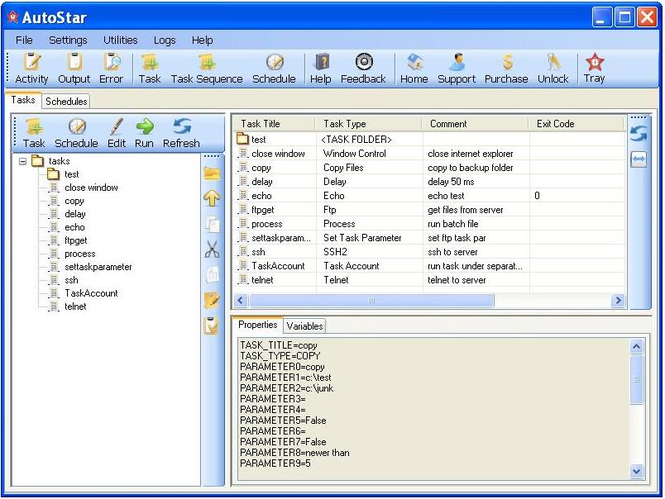Viewport: 665px width, 499px height.
Task: Select test folder in task tree
Action: click(71, 174)
